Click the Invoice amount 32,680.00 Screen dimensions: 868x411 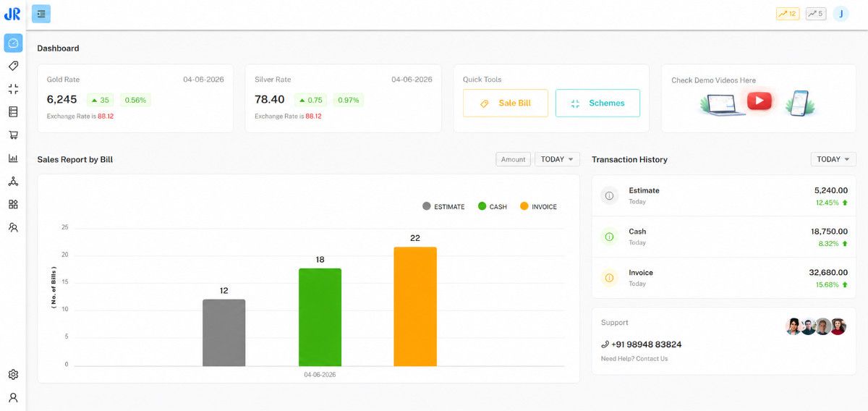pos(828,273)
